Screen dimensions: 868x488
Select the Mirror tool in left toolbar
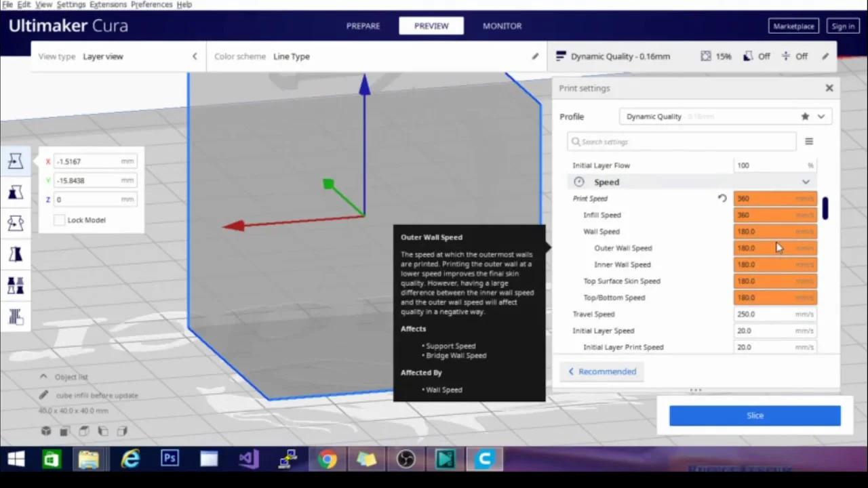(x=15, y=253)
